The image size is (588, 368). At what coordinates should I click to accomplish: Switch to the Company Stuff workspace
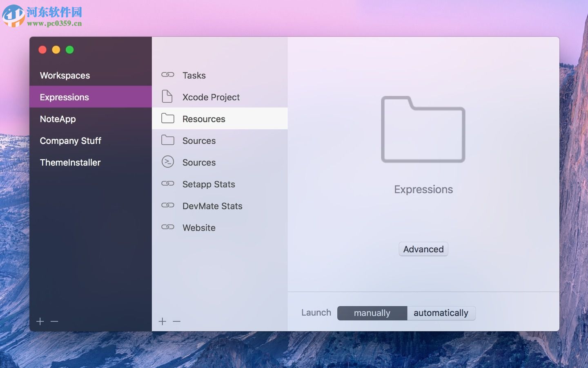tap(70, 141)
